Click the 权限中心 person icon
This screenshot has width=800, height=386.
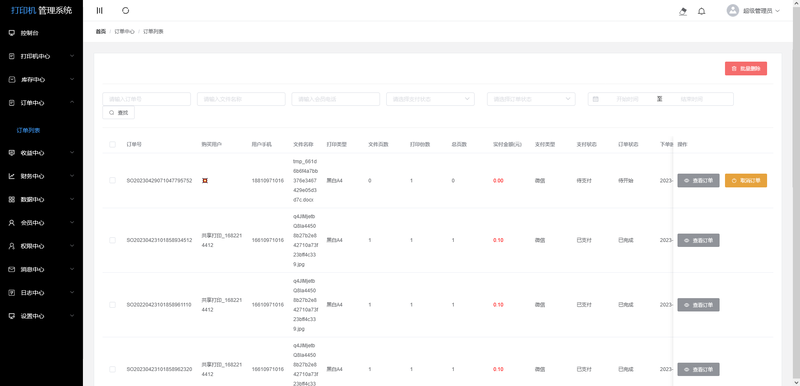click(x=12, y=246)
